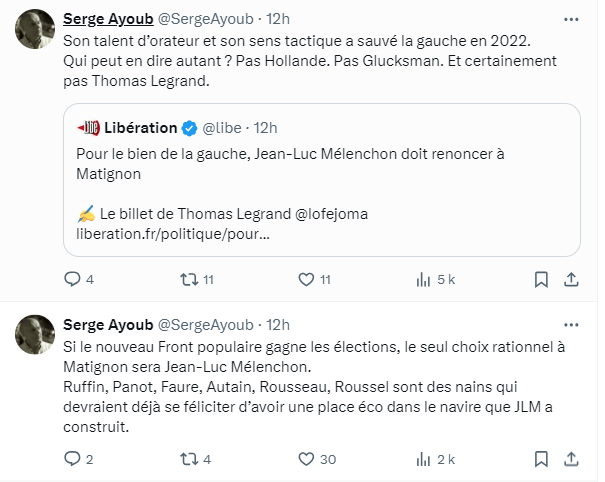Retweet the first Serge Ayoub tweet
605x482 pixels.
pos(187,280)
